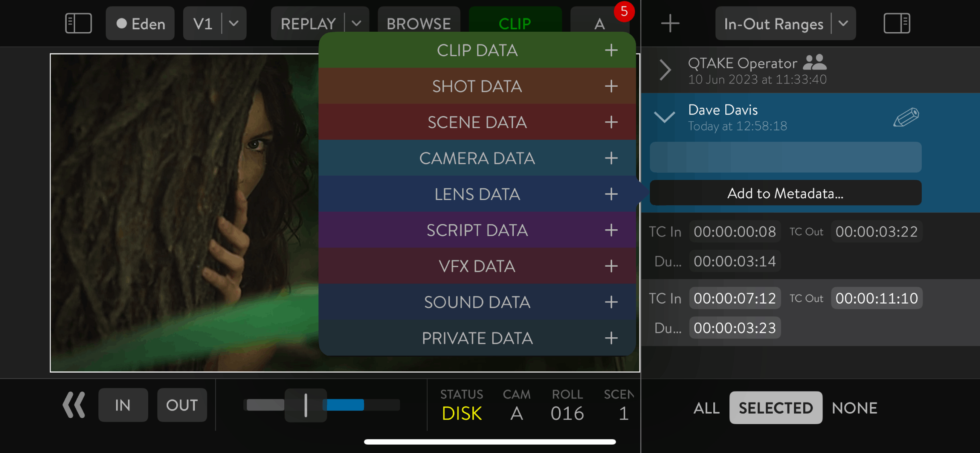Switch to the BROWSE tab
This screenshot has height=453, width=980.
coord(419,23)
